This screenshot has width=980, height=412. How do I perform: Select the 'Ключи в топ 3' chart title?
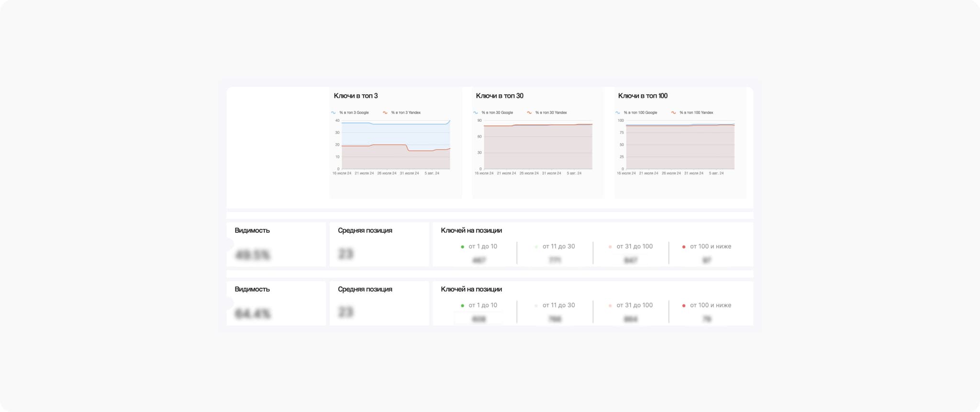click(x=356, y=96)
